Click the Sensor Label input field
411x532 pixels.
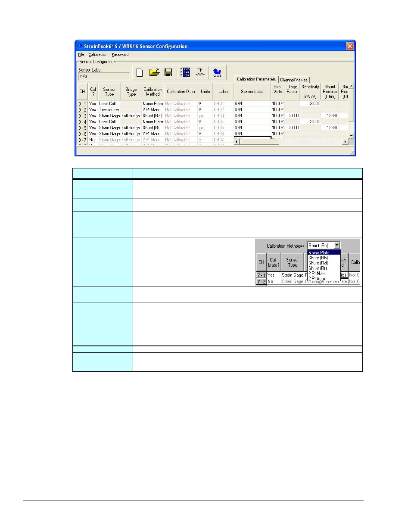104,76
